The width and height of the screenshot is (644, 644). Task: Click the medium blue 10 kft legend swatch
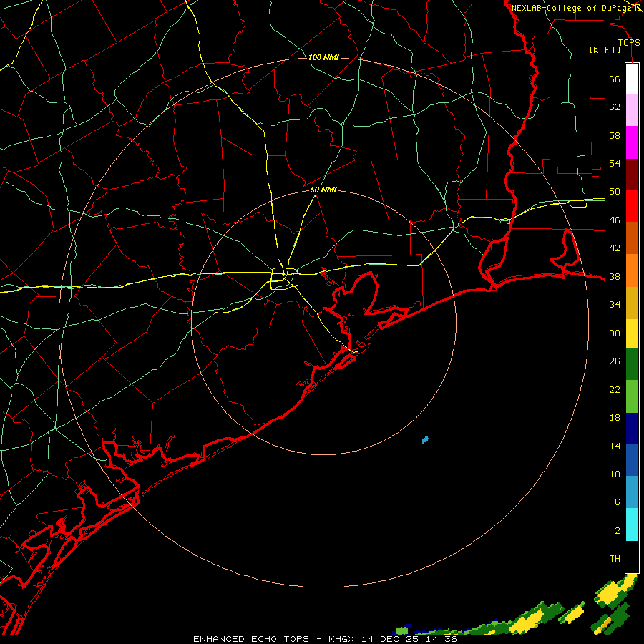pyautogui.click(x=632, y=460)
